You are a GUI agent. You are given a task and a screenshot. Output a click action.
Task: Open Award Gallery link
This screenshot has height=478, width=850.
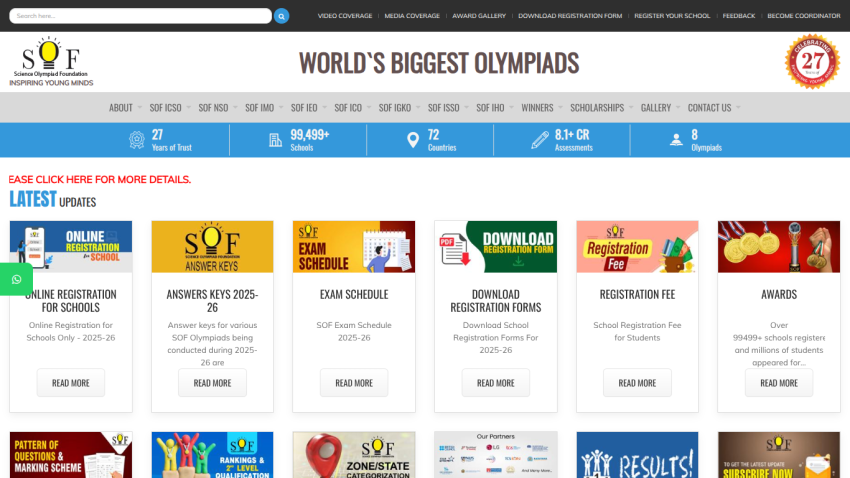point(479,16)
